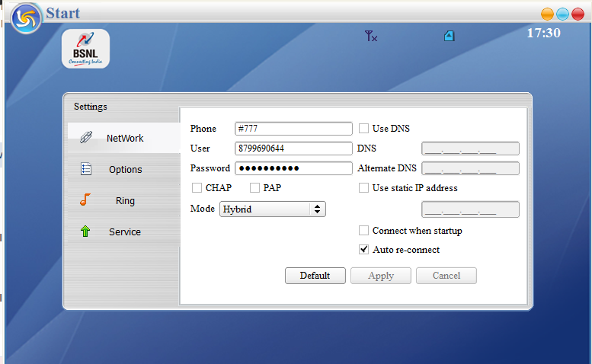Open the Service settings tab
The image size is (592, 364).
(124, 231)
